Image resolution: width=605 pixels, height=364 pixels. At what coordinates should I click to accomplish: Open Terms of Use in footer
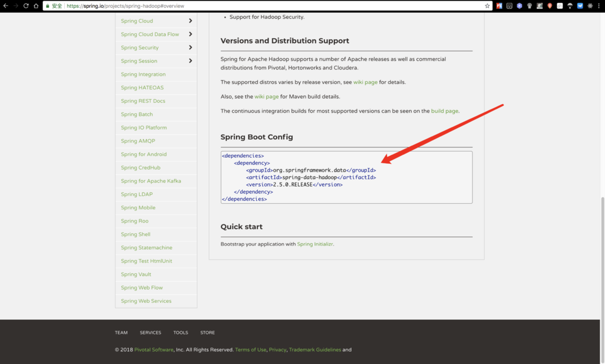pos(250,349)
